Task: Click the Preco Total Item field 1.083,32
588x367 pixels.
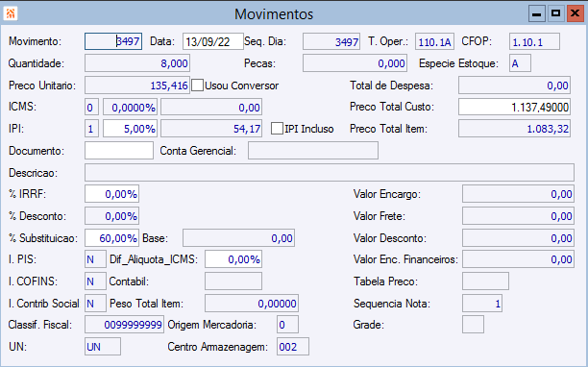Action: tap(515, 128)
